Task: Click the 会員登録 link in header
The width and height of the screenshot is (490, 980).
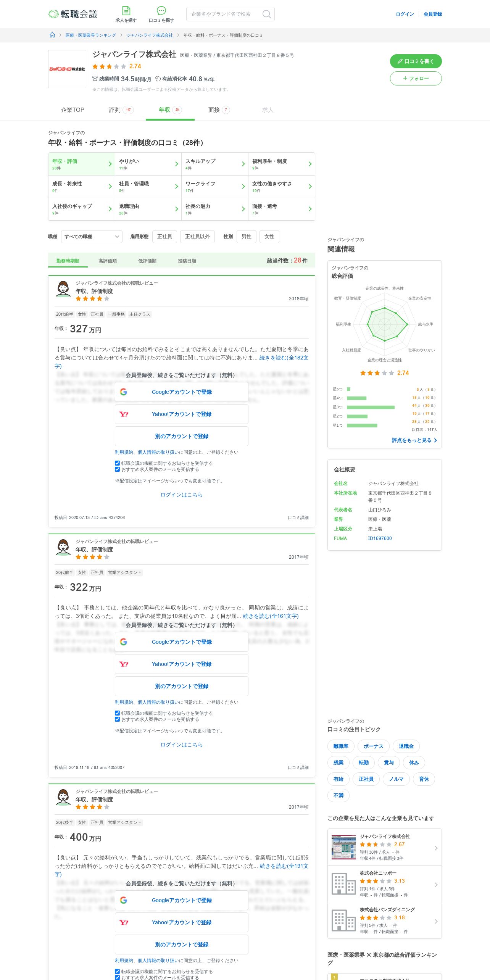Action: [433, 14]
